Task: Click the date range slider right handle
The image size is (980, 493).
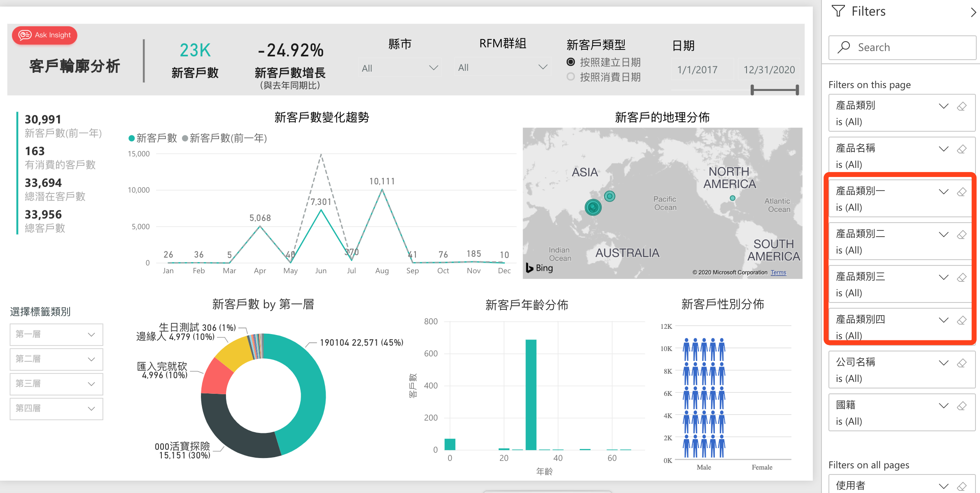Action: click(x=797, y=90)
